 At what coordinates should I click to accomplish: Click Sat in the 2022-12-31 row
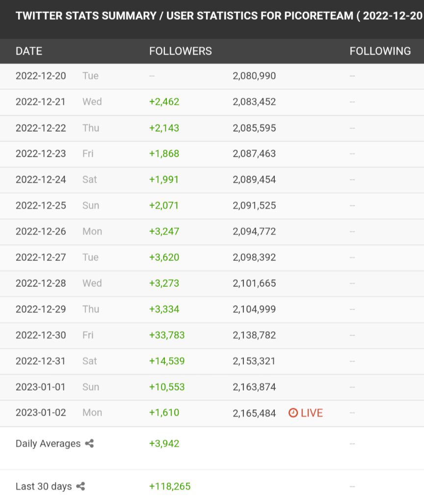click(90, 361)
